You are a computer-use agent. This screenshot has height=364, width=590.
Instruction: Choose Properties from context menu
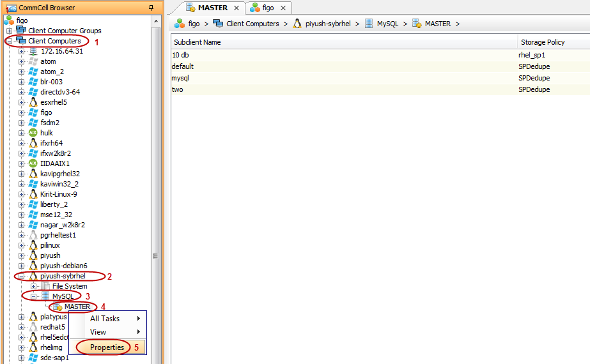(x=107, y=347)
